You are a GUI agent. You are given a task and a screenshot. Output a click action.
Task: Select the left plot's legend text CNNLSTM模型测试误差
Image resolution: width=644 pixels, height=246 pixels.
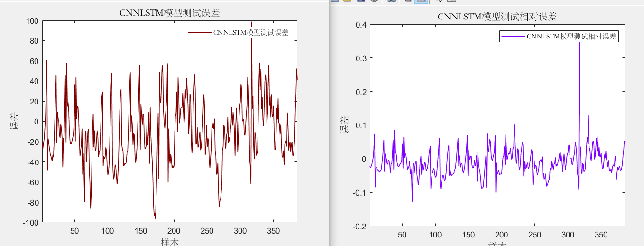click(x=251, y=33)
